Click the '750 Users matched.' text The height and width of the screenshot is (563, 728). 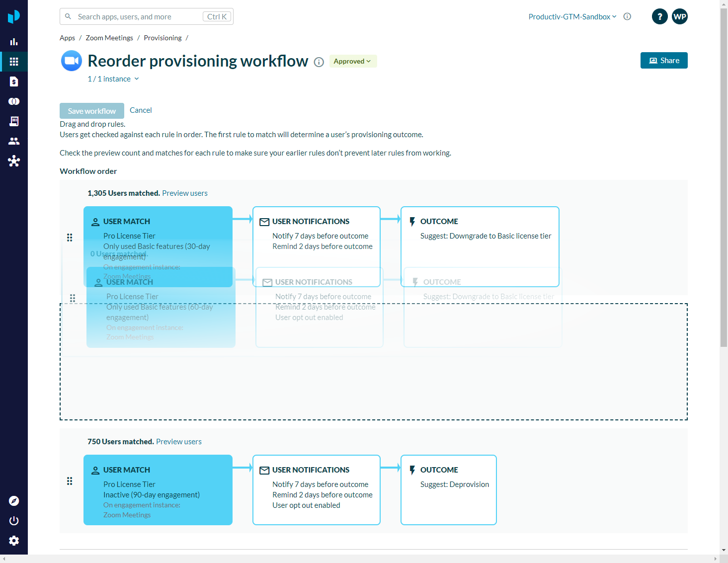121,442
